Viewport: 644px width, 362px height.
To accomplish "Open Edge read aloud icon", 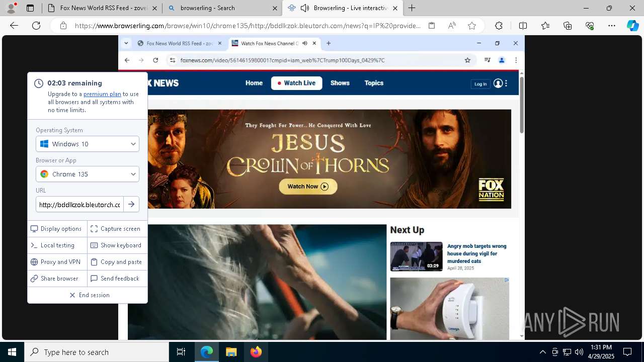I will pos(452,26).
